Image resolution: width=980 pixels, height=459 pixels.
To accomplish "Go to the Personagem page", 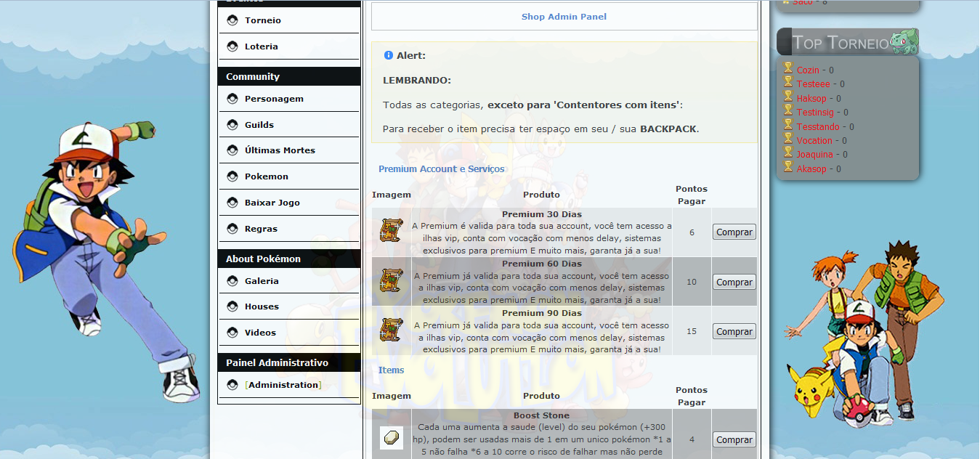I will pos(274,99).
